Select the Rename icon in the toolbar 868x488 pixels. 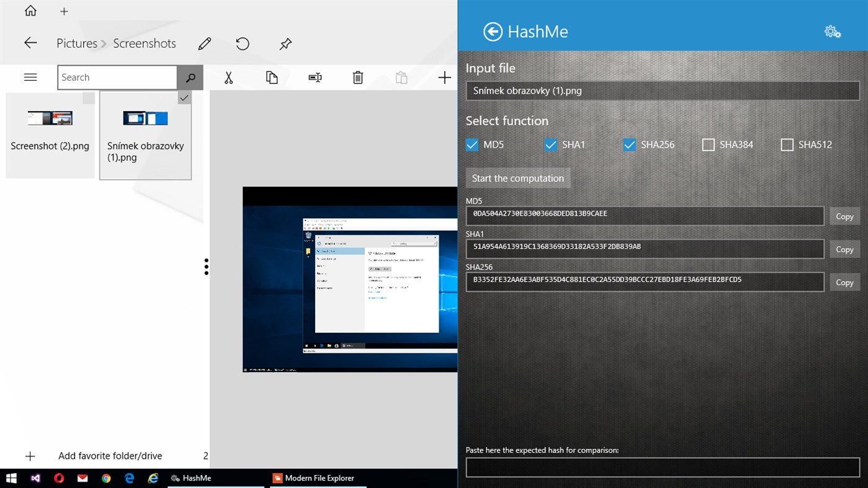315,77
